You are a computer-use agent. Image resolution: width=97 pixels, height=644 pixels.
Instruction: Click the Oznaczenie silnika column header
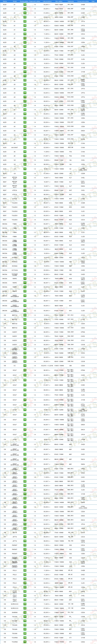[x=83, y=1]
